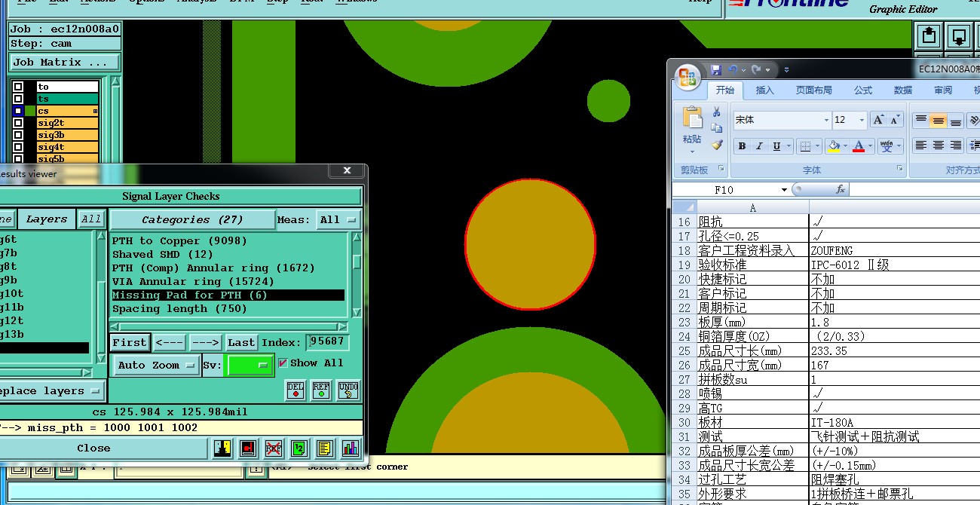Image resolution: width=980 pixels, height=505 pixels.
Task: Open the Excel font name dropdown
Action: tap(825, 120)
